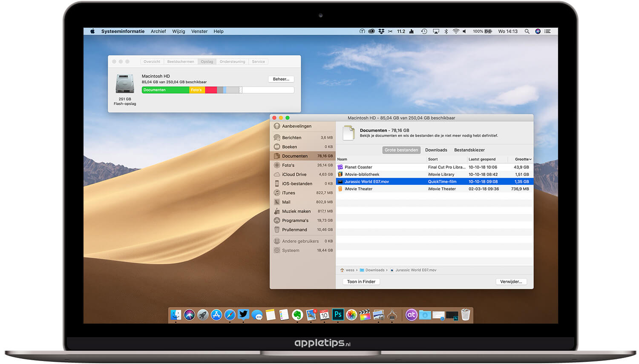Click the Aanbevelingen lightbulb icon in sidebar

[x=277, y=126]
